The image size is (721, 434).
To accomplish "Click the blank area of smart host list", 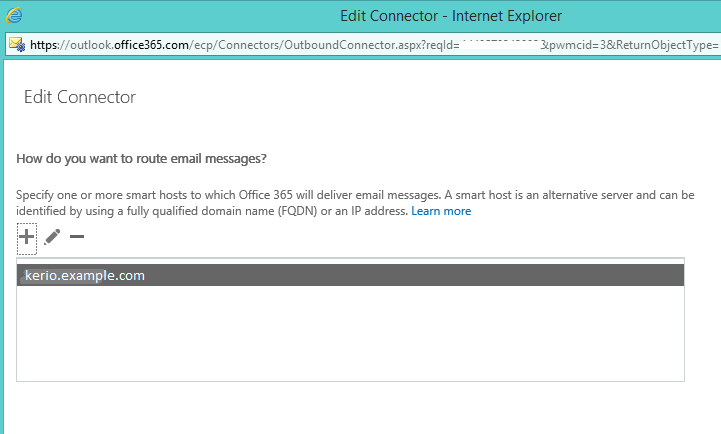I will coord(350,335).
